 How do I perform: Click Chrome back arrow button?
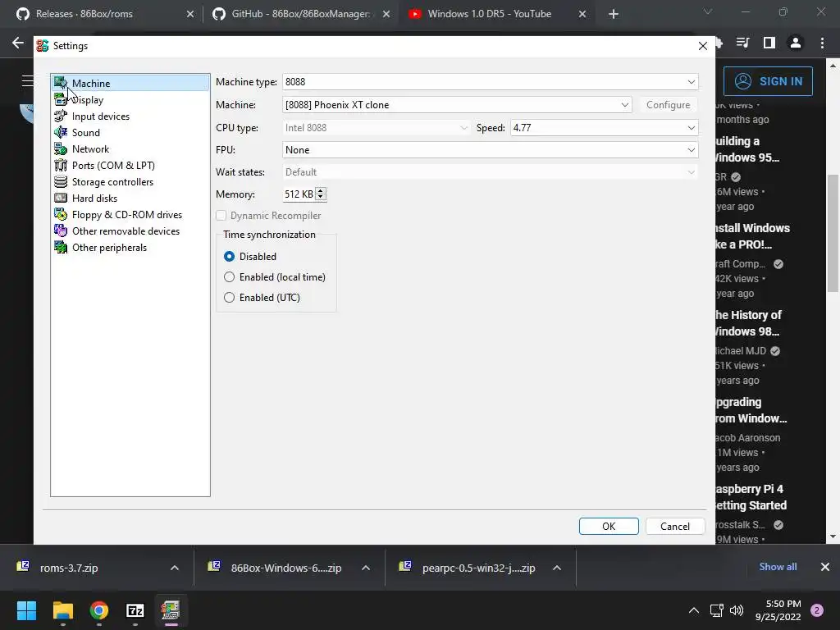(18, 43)
